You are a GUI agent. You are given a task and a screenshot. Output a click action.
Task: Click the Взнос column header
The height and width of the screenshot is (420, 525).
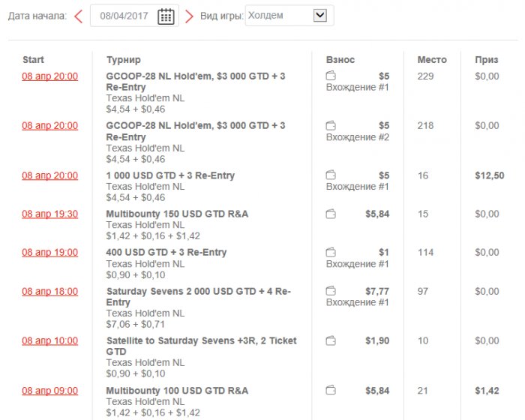340,60
